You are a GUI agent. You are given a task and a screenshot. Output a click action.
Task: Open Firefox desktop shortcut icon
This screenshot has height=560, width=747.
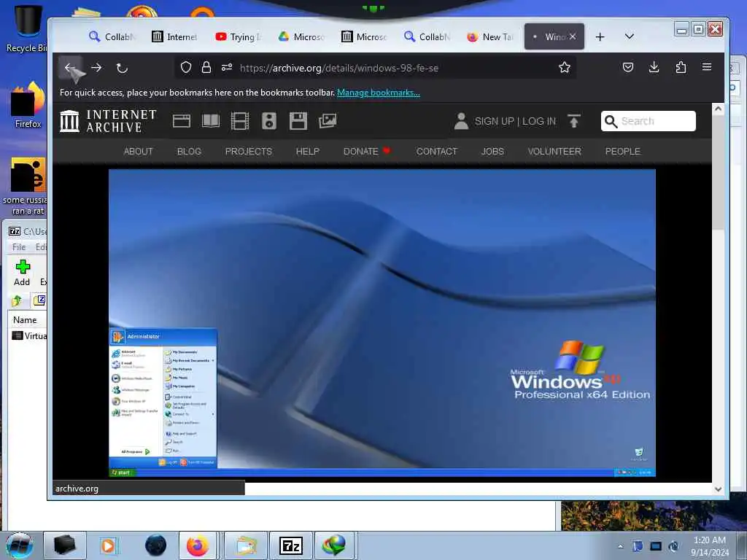pos(28,105)
